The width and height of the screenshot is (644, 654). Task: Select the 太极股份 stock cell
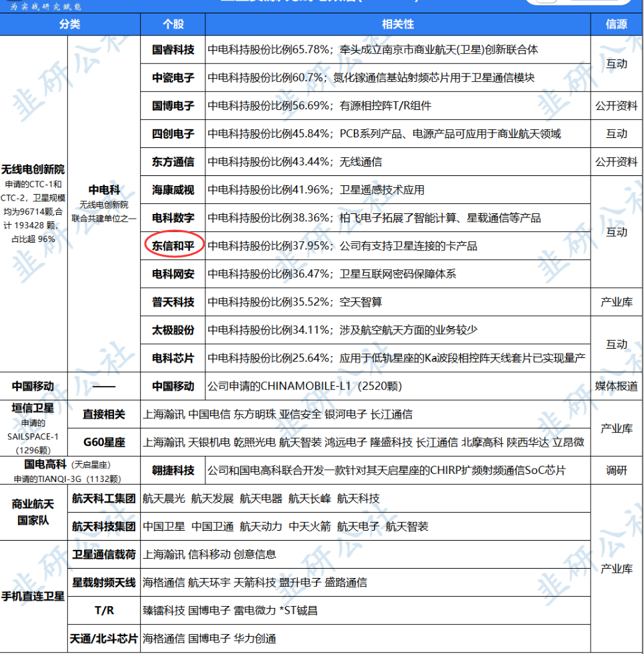tap(173, 330)
